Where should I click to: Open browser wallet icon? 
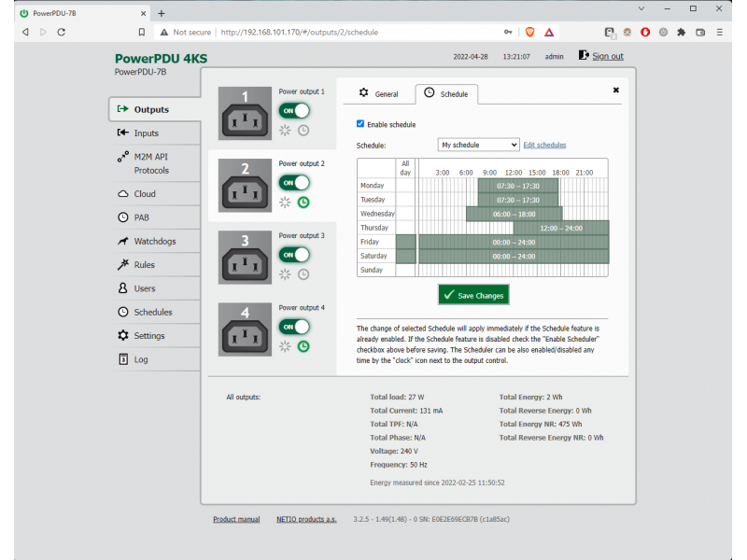[700, 32]
